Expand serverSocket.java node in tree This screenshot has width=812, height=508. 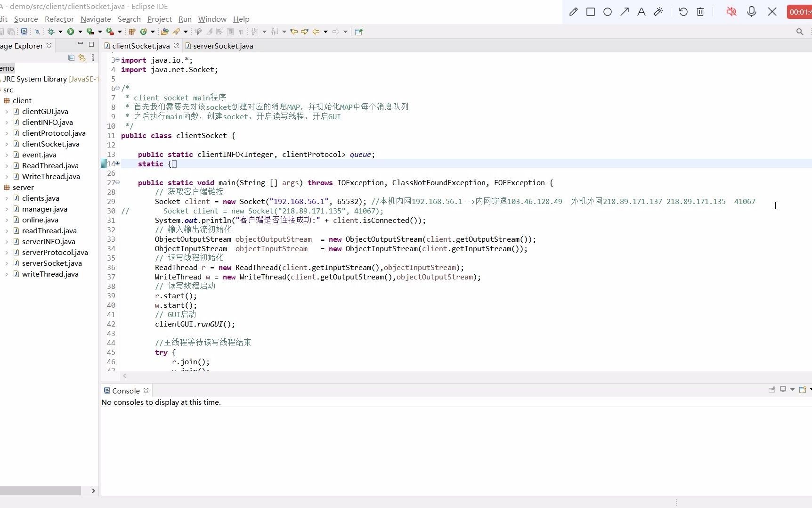tap(6, 263)
